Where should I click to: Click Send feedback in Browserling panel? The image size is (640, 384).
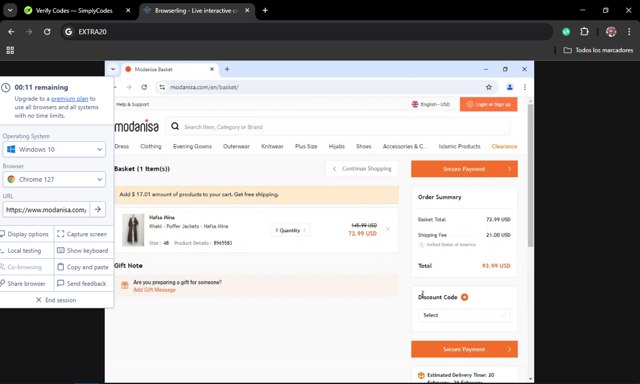coord(82,283)
